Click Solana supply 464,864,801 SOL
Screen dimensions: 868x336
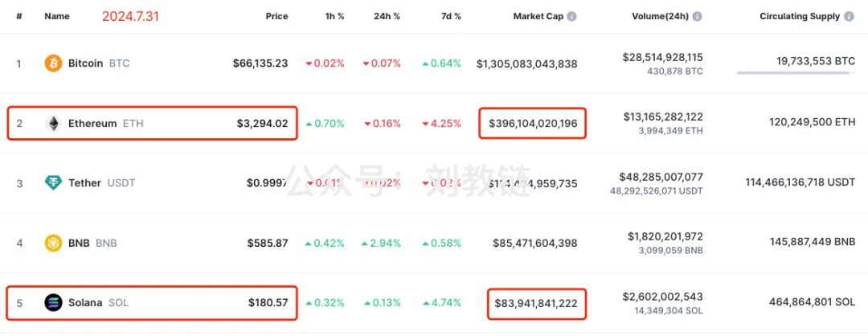812,302
